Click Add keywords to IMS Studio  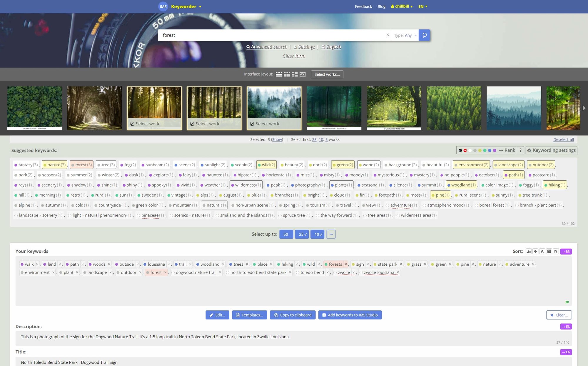(x=350, y=315)
